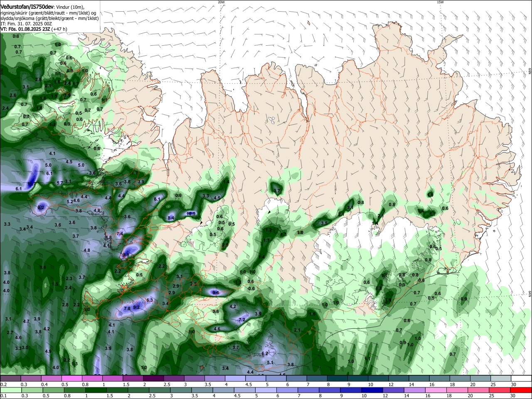The height and width of the screenshot is (399, 532).
Task: Pick the pale grey sleet swatch between 25 and 30
Action: coord(500,378)
